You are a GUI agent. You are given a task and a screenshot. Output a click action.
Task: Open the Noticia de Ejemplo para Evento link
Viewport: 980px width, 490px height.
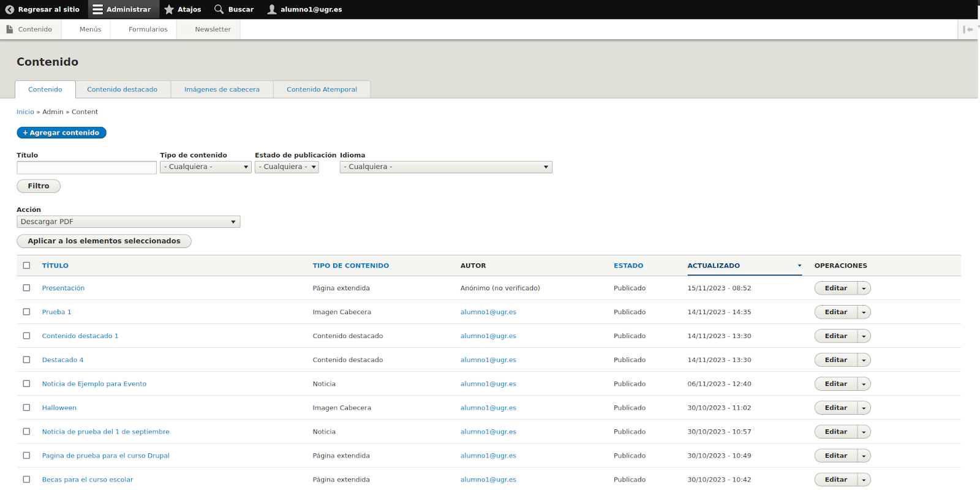94,384
